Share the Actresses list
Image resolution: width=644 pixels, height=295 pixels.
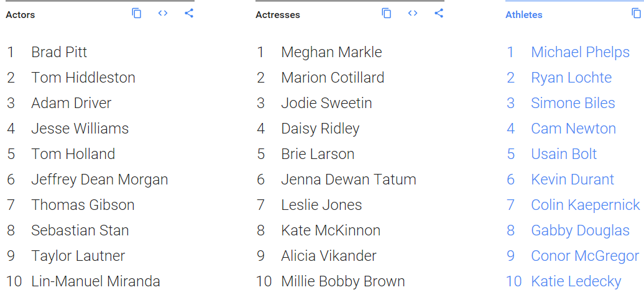coord(439,13)
